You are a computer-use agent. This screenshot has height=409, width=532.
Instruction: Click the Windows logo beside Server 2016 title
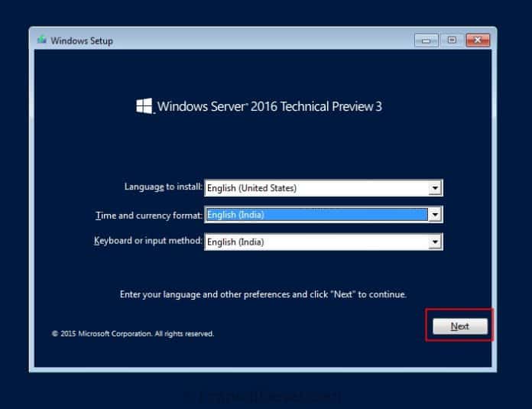[x=144, y=106]
